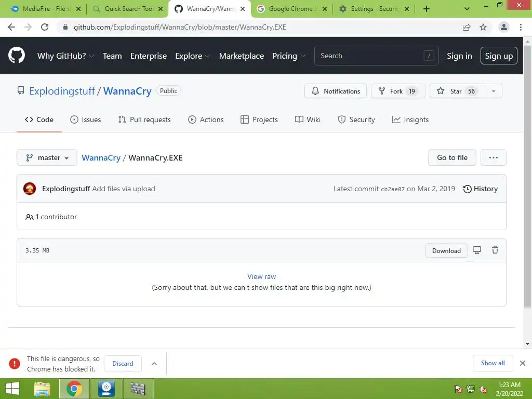Close the Quick Search Tool tab
Viewport: 532px width, 399px height.
pos(161,9)
